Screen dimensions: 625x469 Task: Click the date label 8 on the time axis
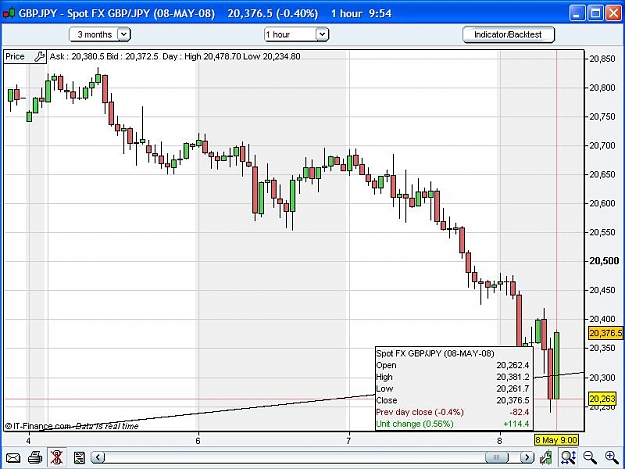click(x=499, y=441)
